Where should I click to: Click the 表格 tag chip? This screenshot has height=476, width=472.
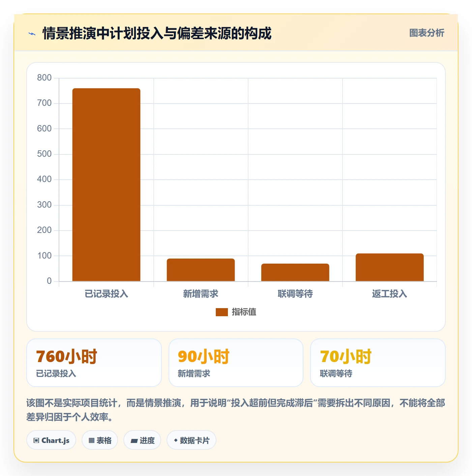[100, 440]
